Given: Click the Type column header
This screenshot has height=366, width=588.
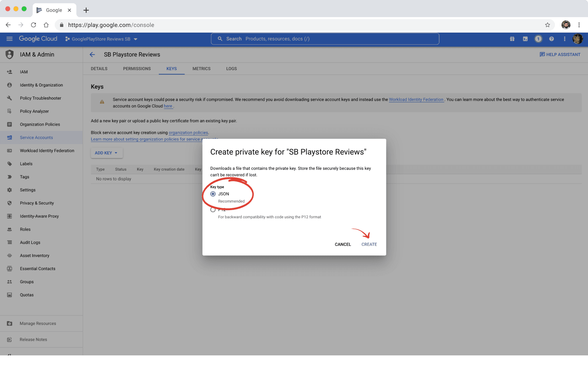Looking at the screenshot, I should (100, 169).
